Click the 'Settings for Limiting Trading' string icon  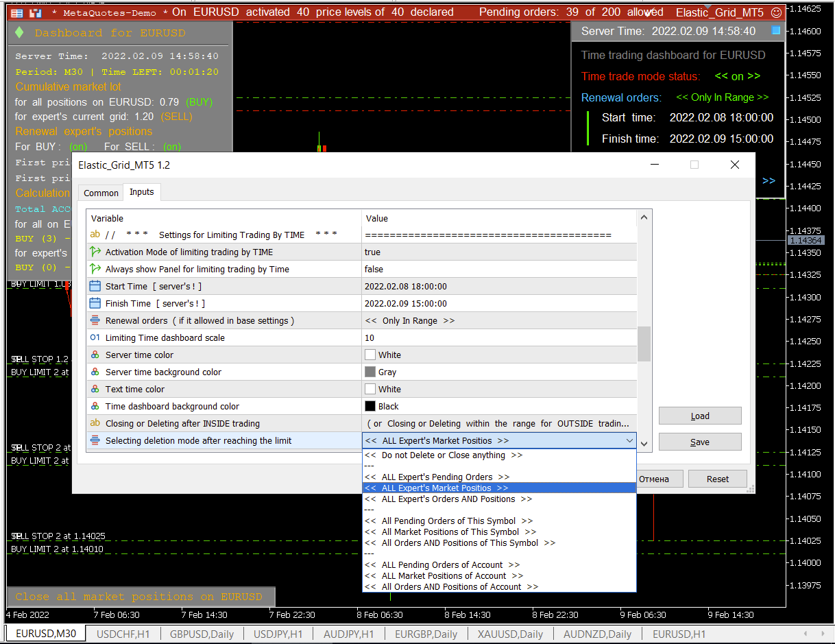[95, 235]
